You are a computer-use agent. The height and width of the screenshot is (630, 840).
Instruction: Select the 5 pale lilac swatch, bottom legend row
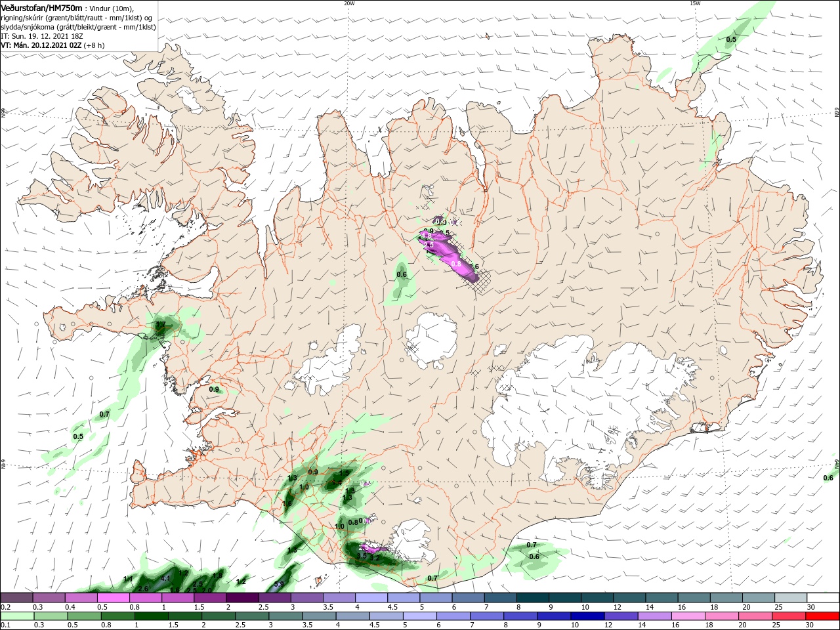(x=420, y=616)
